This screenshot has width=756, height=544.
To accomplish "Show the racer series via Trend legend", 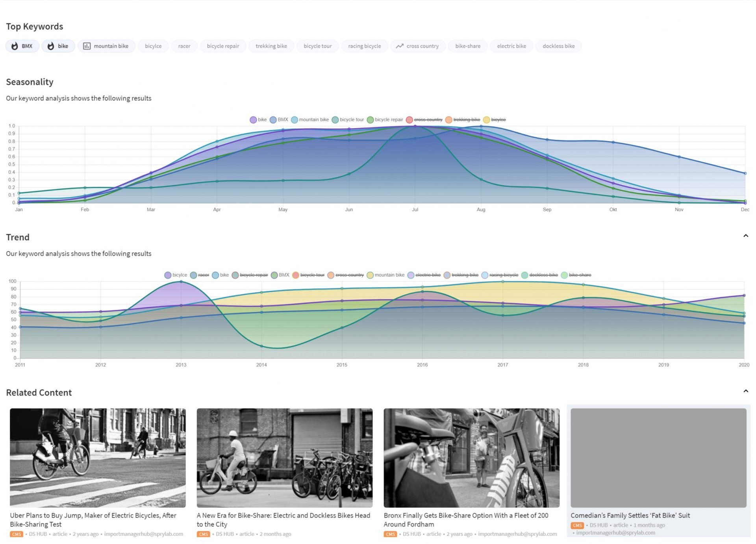I will coord(193,275).
